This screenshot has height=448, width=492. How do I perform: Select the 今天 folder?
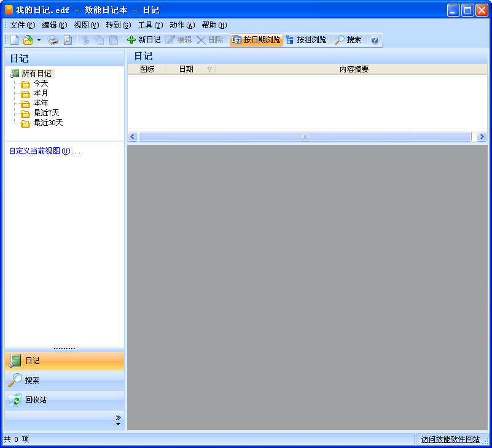[41, 83]
